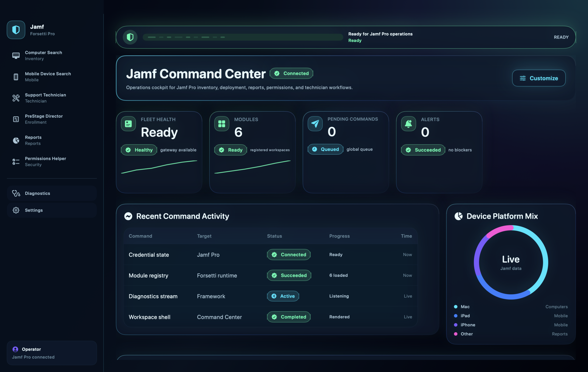Click the shield icon in the status banner
The width and height of the screenshot is (588, 372).
point(130,37)
